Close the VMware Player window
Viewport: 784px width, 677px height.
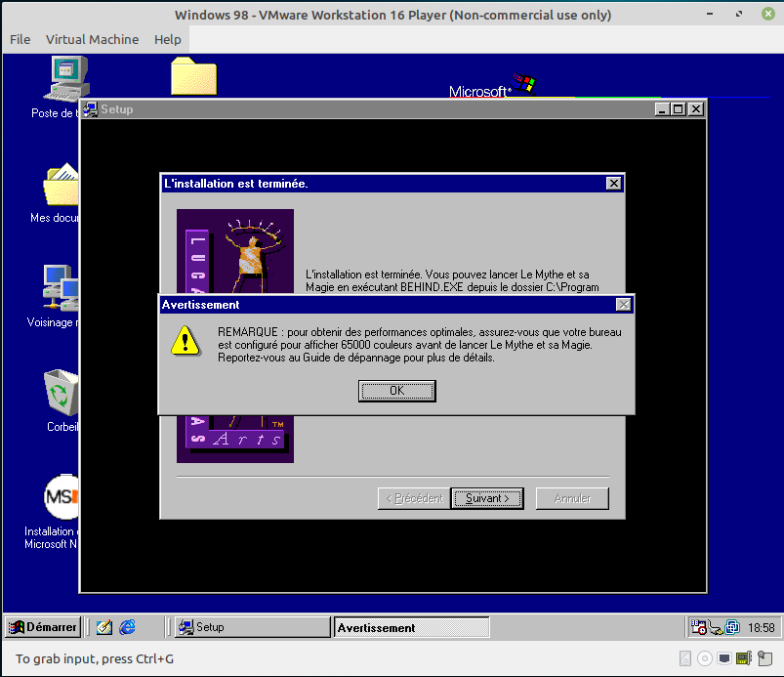click(768, 14)
